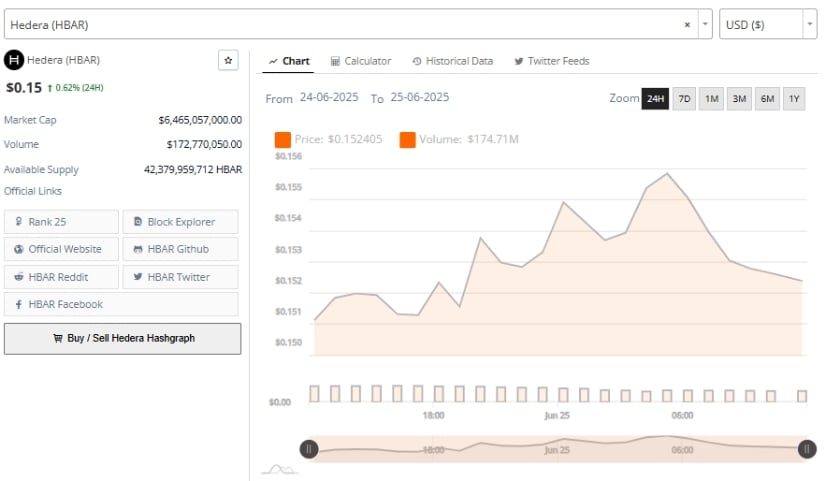825x481 pixels.
Task: Toggle the Volume series orange legend swatch
Action: pyautogui.click(x=407, y=139)
